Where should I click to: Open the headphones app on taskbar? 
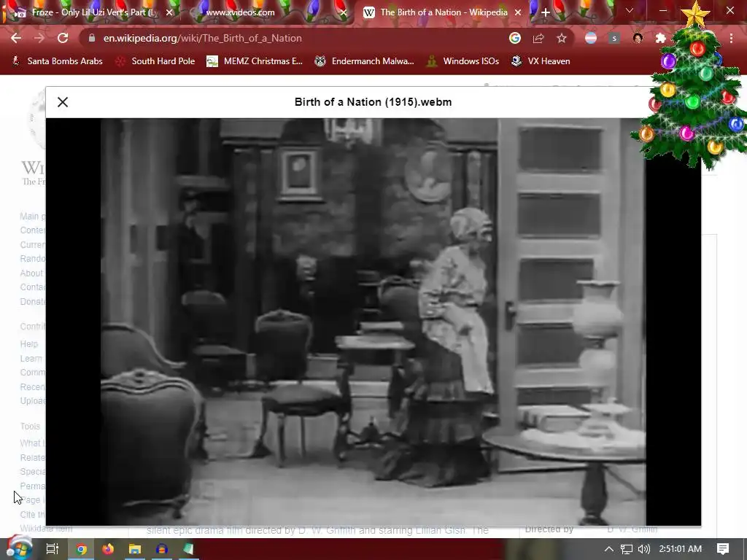[x=161, y=549]
